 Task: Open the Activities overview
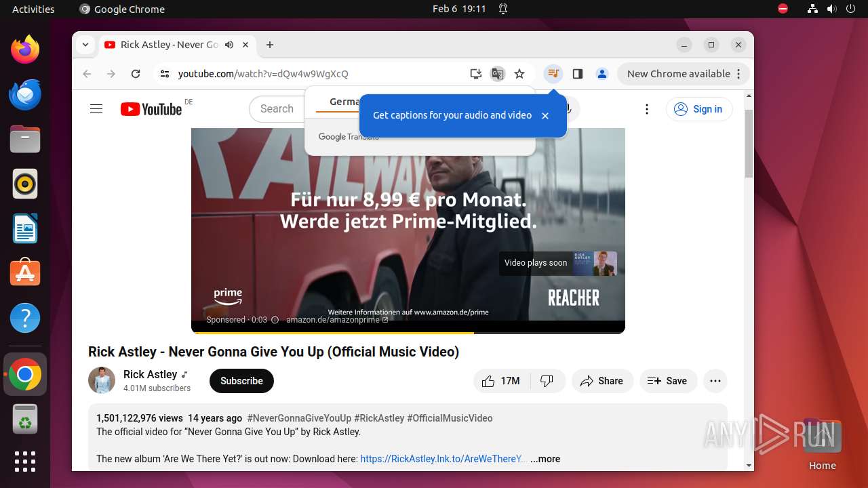click(x=33, y=9)
